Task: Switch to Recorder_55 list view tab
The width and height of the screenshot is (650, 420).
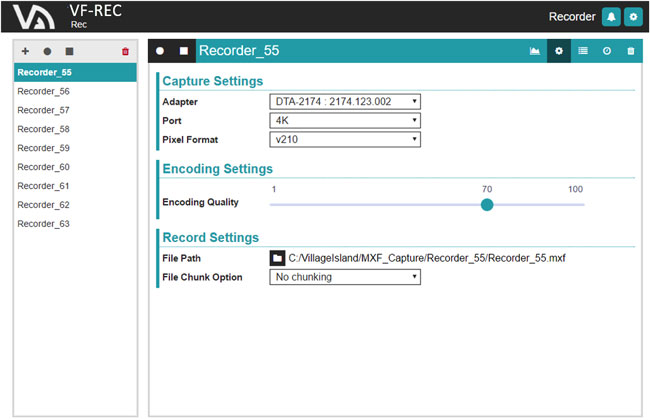Action: coord(583,51)
